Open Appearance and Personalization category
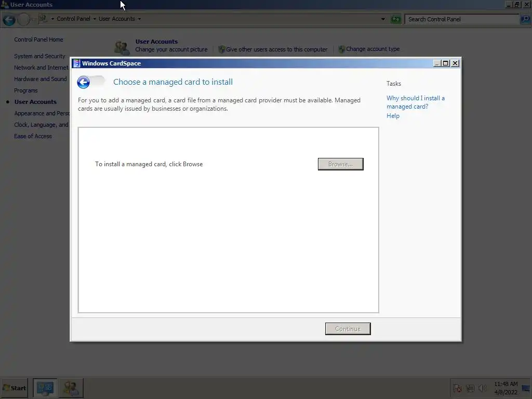 (42, 113)
